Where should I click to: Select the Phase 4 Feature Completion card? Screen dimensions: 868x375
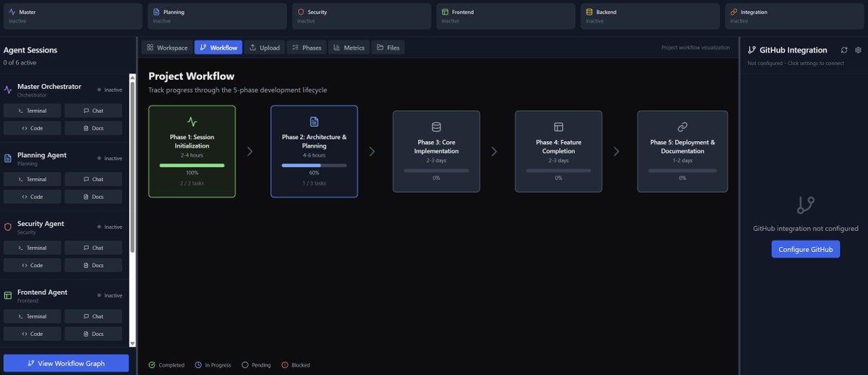[x=558, y=151]
